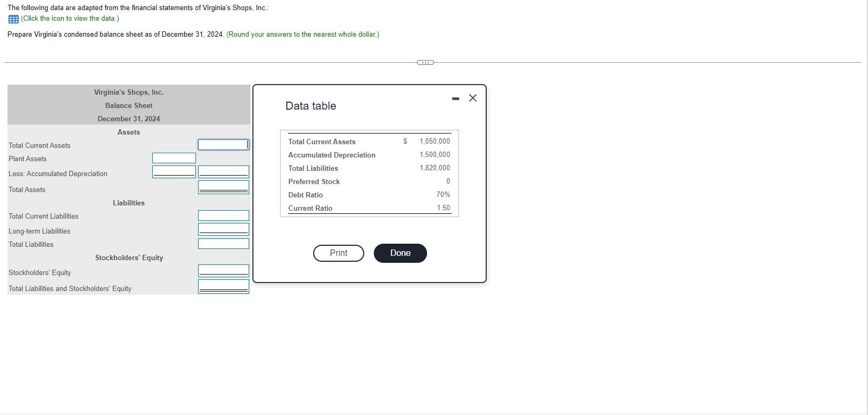Focus the Total Current Assets input field
868x415 pixels.
[x=224, y=145]
